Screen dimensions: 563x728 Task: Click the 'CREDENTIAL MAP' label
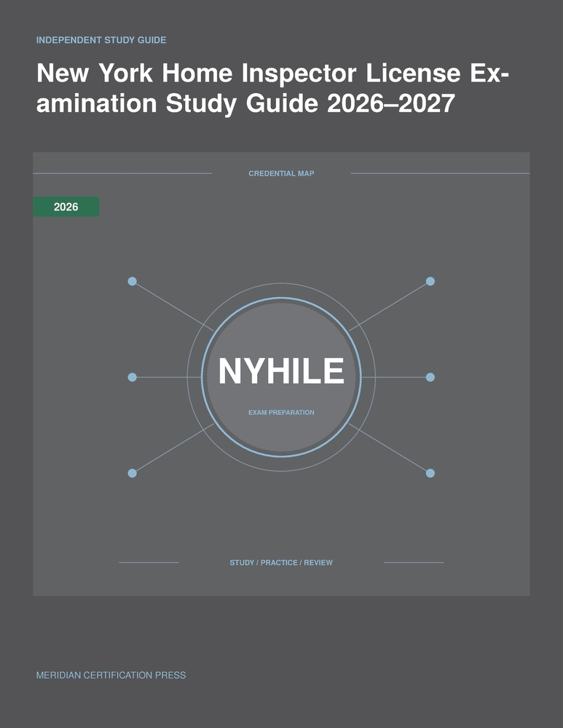[x=281, y=173]
